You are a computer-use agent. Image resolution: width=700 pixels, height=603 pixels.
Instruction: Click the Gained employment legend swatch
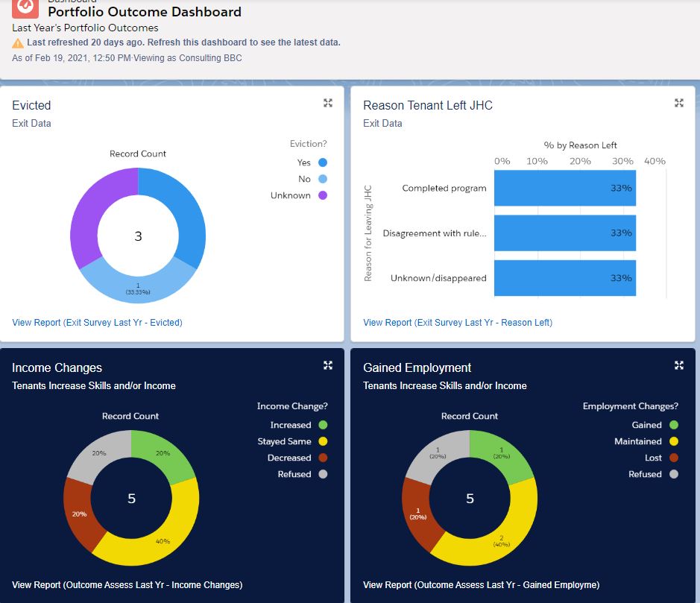pyautogui.click(x=674, y=425)
